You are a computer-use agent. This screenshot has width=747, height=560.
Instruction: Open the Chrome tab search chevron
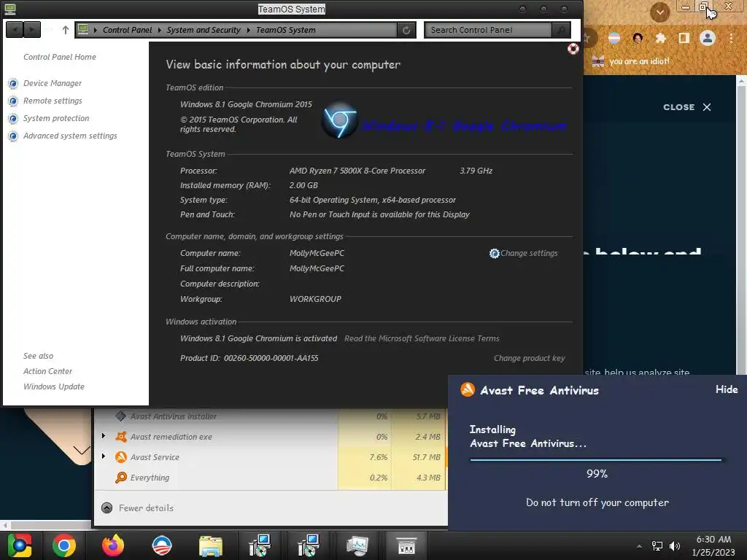pos(659,12)
